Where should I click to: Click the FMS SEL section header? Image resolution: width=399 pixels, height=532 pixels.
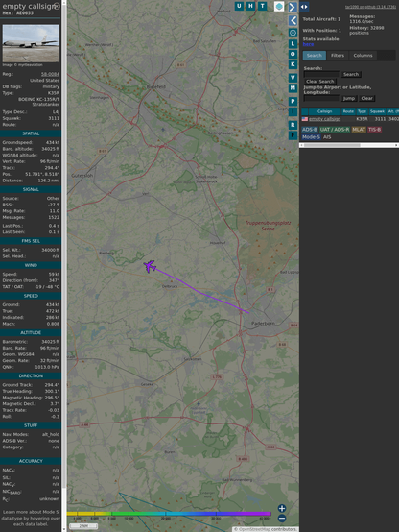(x=31, y=241)
